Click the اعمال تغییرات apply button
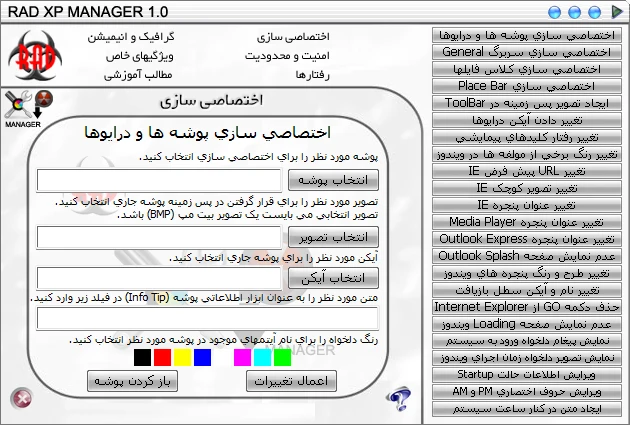 click(291, 381)
